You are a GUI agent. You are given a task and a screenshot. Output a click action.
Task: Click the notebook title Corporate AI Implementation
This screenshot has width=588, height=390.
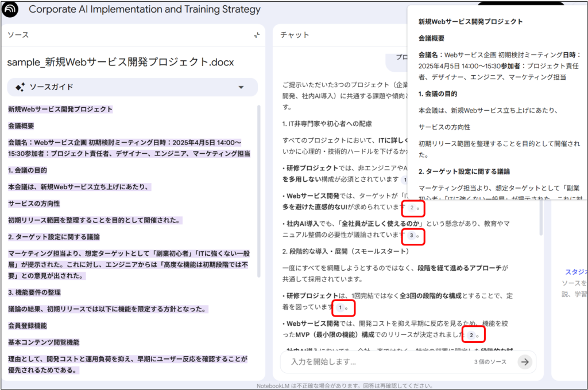(x=145, y=9)
